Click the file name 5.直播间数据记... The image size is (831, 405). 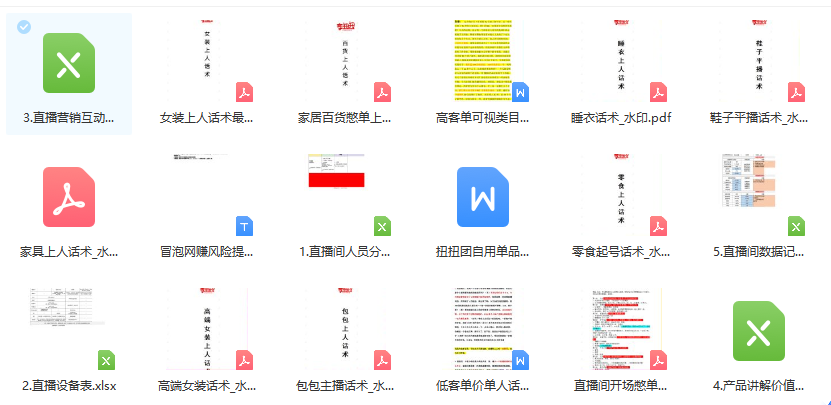point(759,252)
